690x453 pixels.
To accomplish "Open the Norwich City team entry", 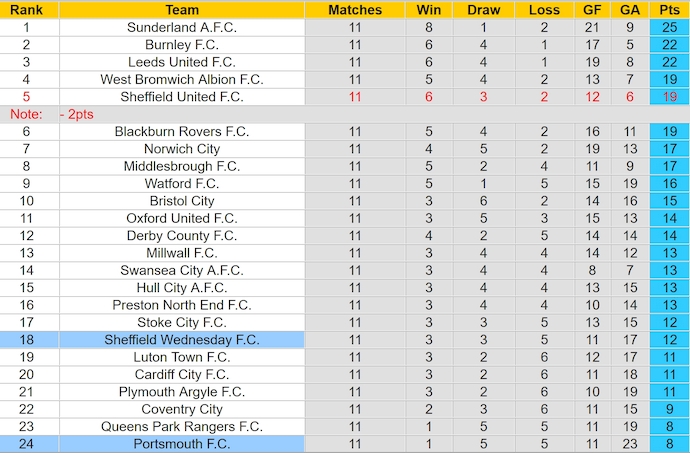I will tap(182, 149).
